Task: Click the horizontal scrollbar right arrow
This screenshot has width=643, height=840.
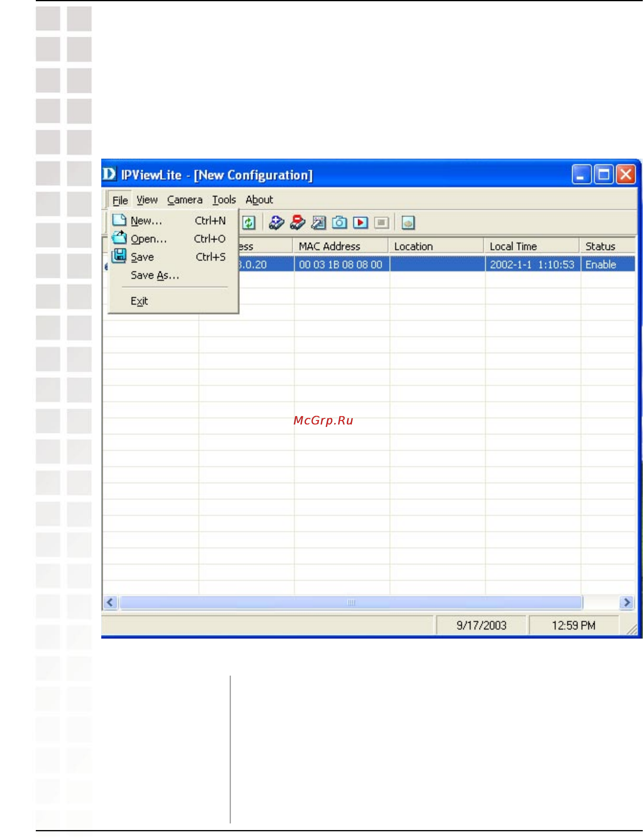Action: pos(626,602)
